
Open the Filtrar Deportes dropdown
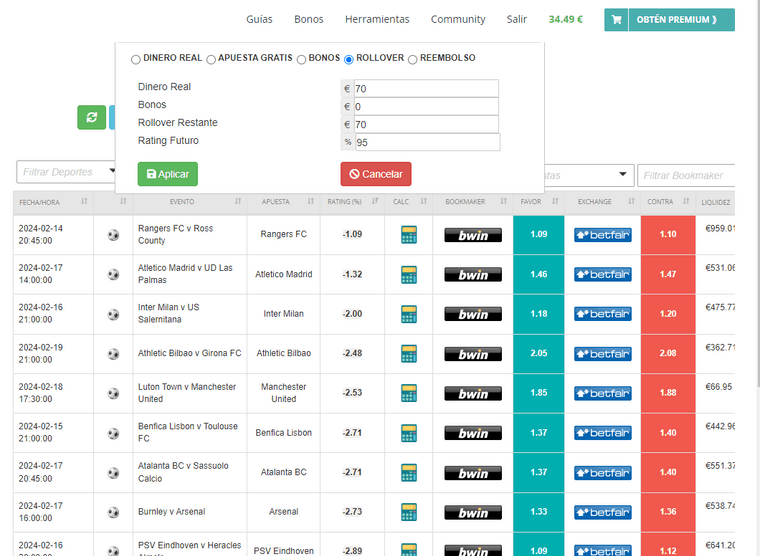pyautogui.click(x=64, y=172)
